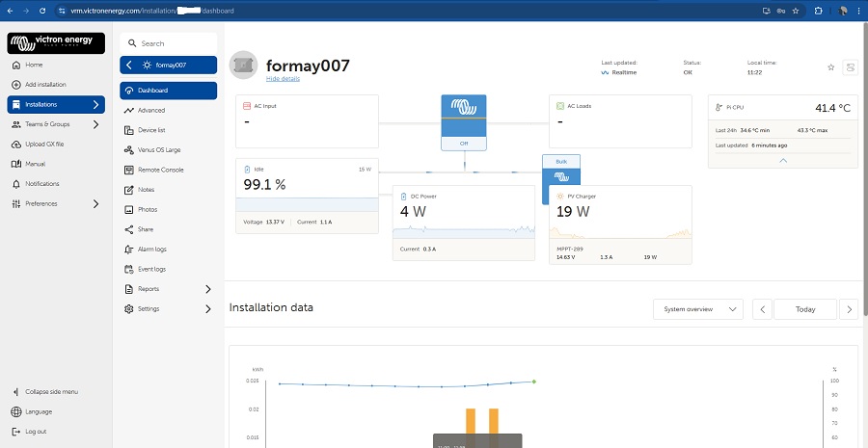Open the Remote Console
Viewport: 868px width, 448px height.
coord(160,170)
